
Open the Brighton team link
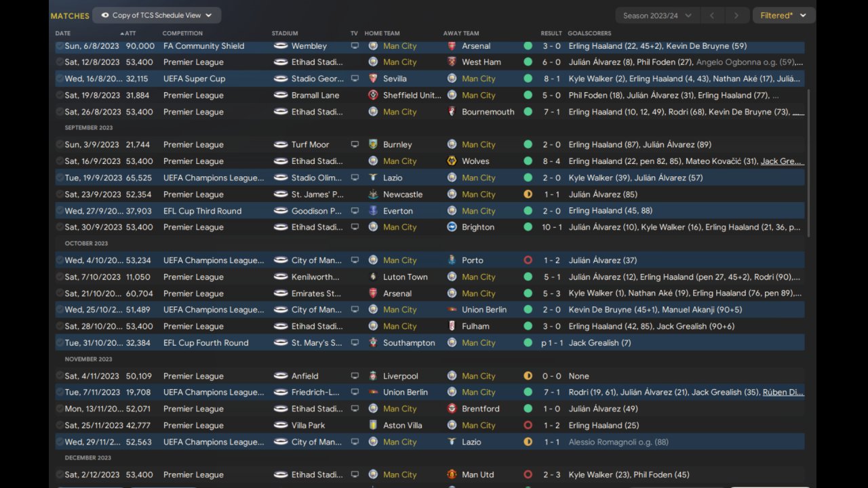click(477, 227)
